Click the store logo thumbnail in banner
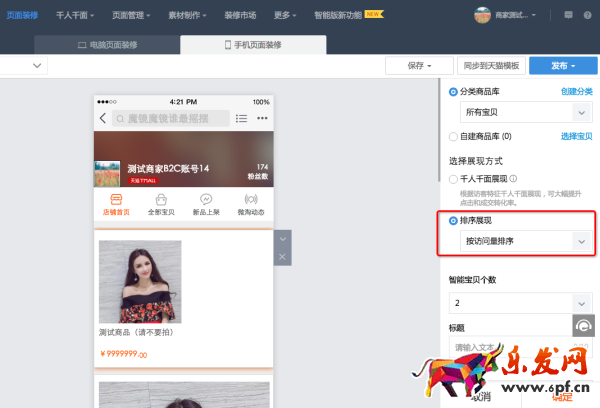Image resolution: width=600 pixels, height=408 pixels. (107, 174)
